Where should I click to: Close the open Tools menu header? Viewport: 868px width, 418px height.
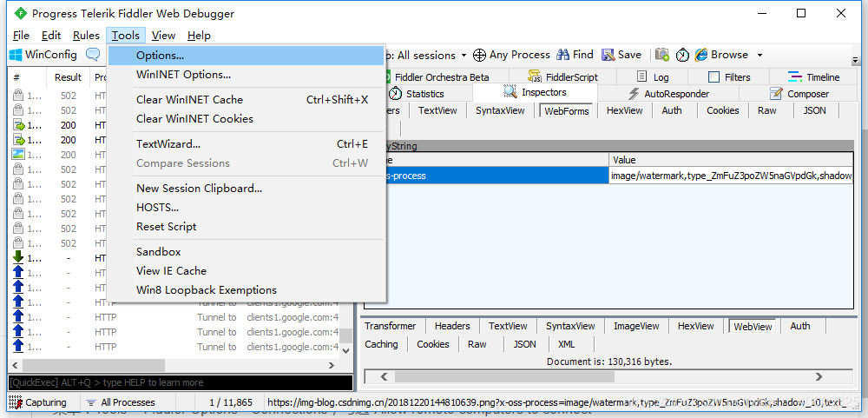coord(126,36)
